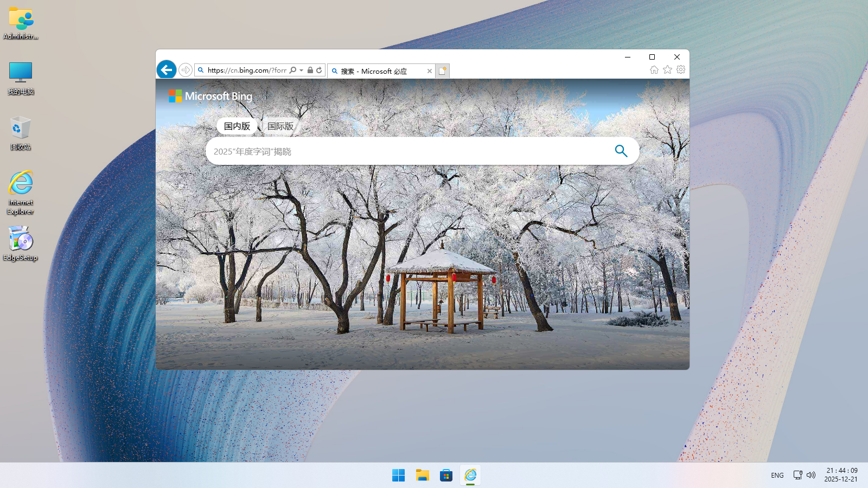Select the 回收站 recycle bin icon
868x488 pixels.
point(21,133)
